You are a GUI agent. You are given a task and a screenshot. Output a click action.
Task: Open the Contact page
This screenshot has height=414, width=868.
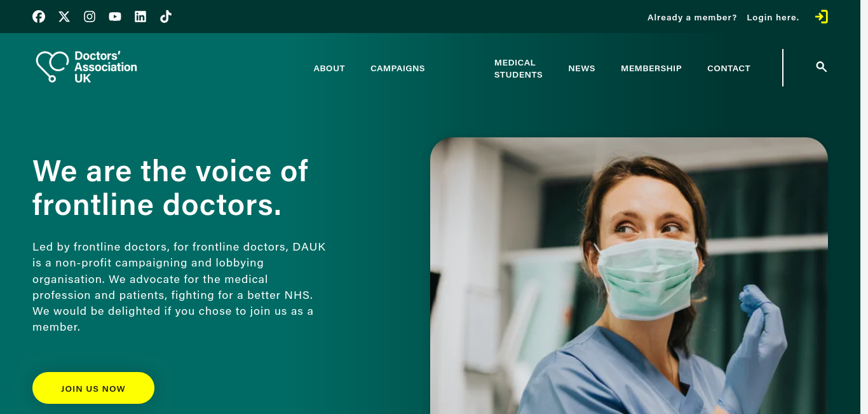[x=729, y=68]
